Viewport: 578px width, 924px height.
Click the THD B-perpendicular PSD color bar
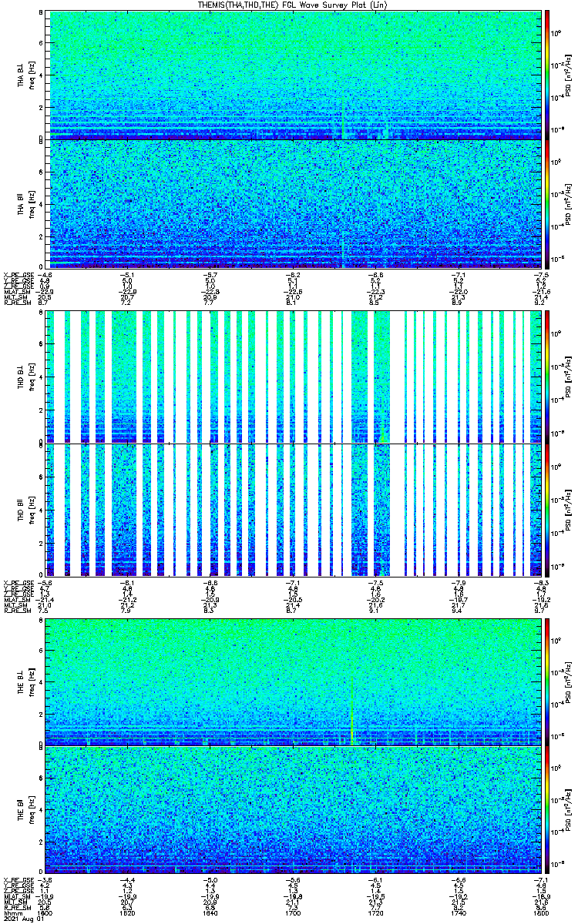(547, 377)
